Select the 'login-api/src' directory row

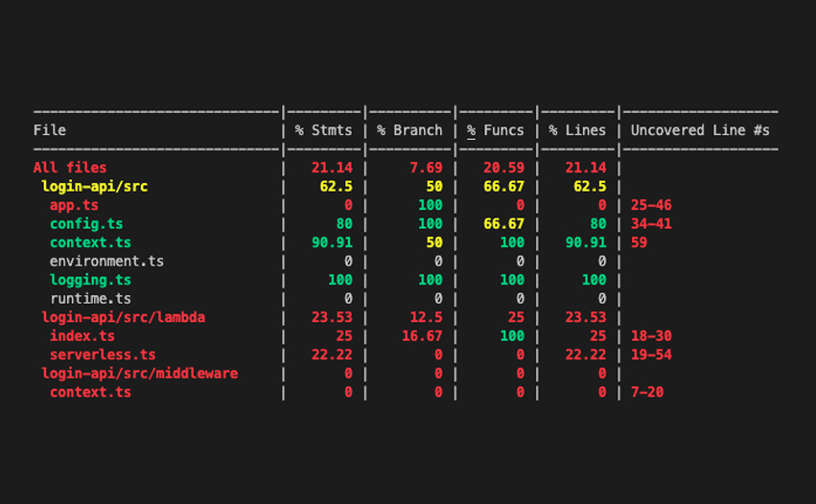click(95, 186)
